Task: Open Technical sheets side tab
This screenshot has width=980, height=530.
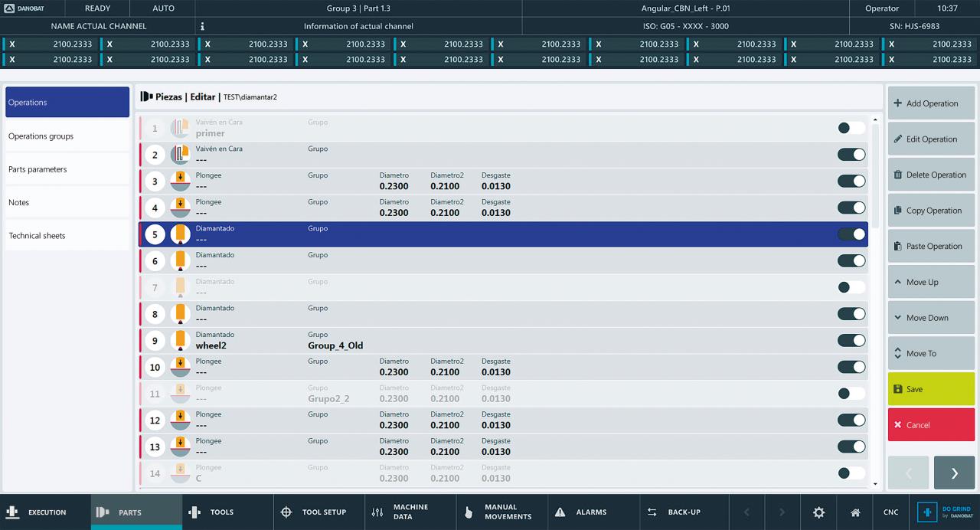Action: [x=67, y=236]
